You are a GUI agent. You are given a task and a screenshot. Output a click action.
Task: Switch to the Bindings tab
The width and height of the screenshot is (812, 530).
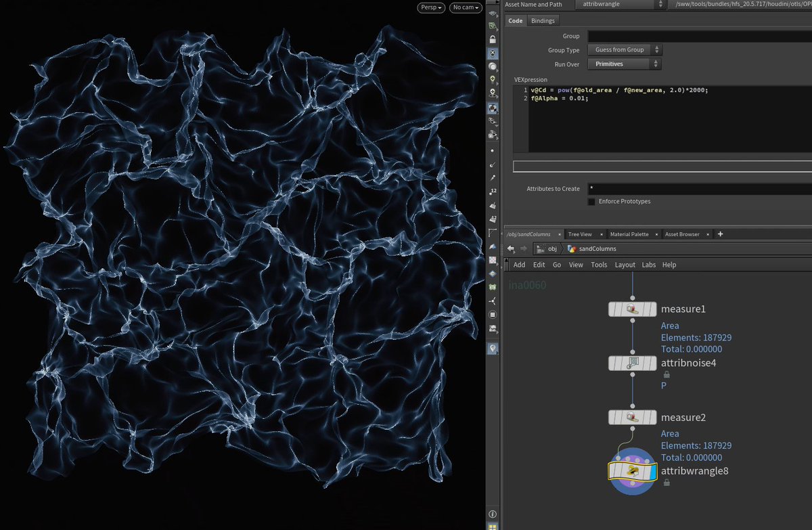543,21
